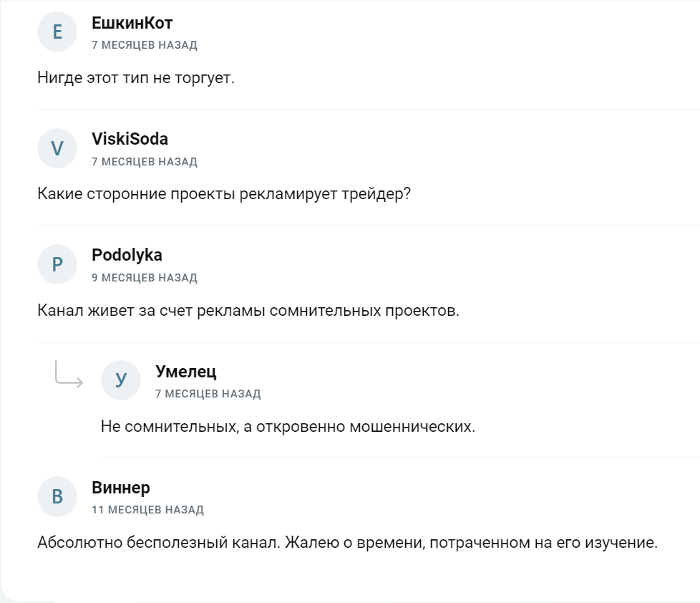
Task: Click the comment asking about сторонние проекты
Action: click(x=223, y=194)
